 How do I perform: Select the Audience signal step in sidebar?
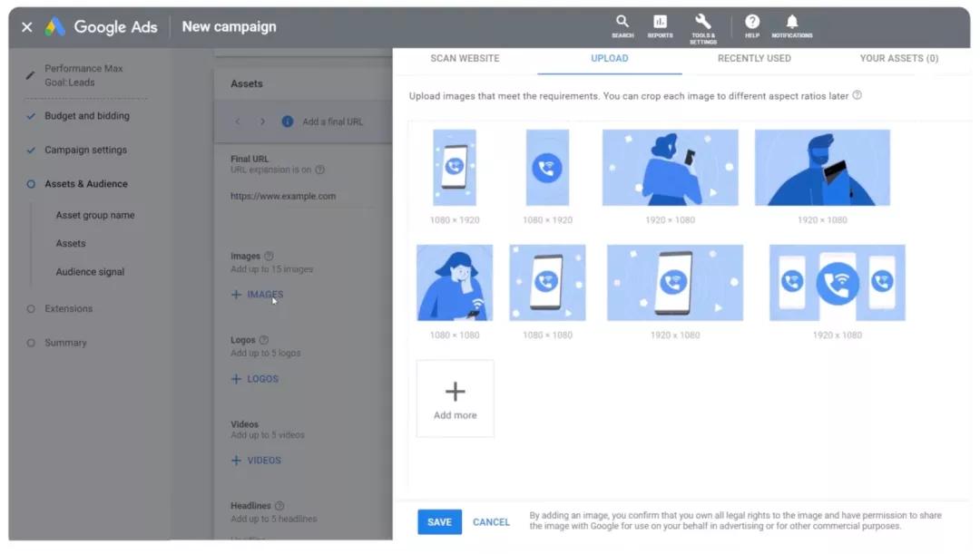90,272
